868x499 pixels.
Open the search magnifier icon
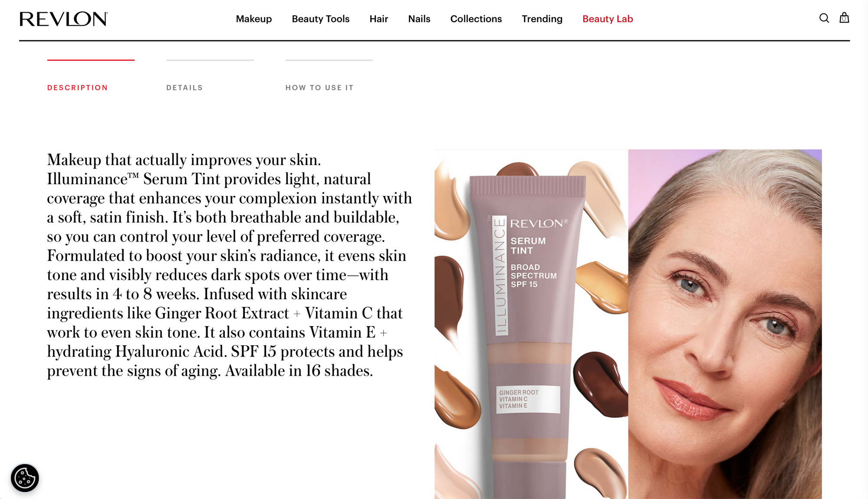824,18
